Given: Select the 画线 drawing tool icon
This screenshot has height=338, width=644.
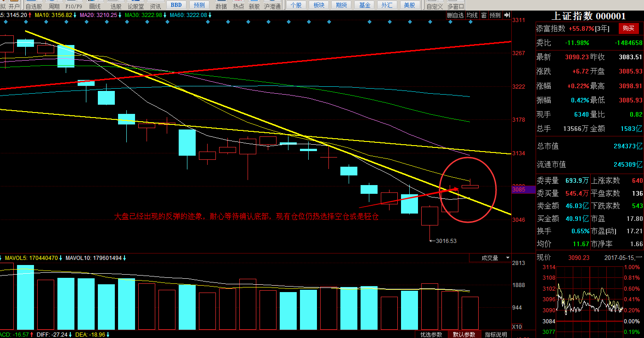Looking at the screenshot, I should pyautogui.click(x=95, y=6).
